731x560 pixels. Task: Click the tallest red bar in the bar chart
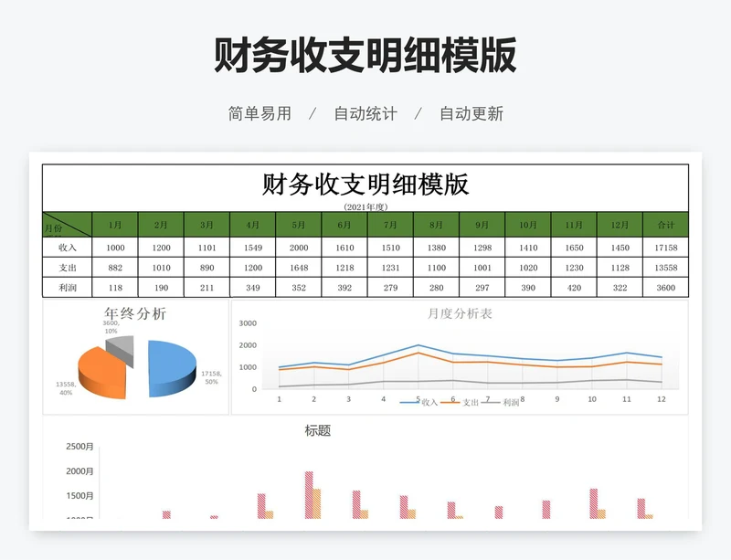tap(309, 495)
